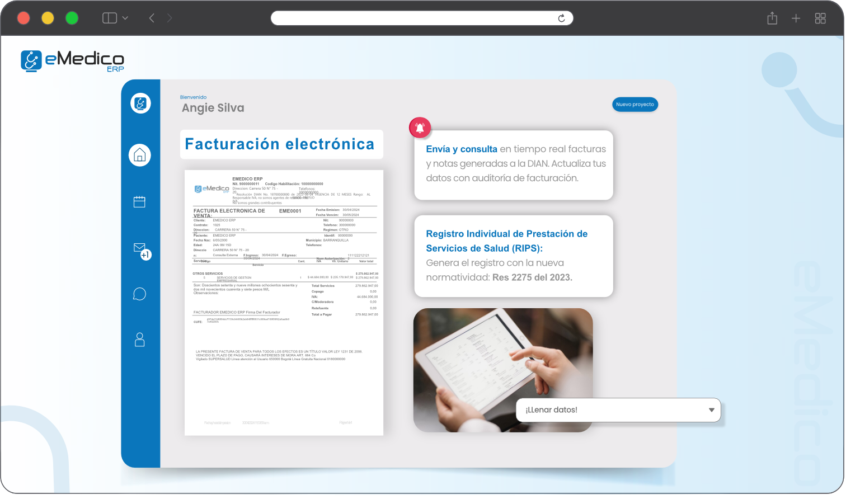The height and width of the screenshot is (504, 846).
Task: Click the Bienvenido label
Action: [x=194, y=97]
